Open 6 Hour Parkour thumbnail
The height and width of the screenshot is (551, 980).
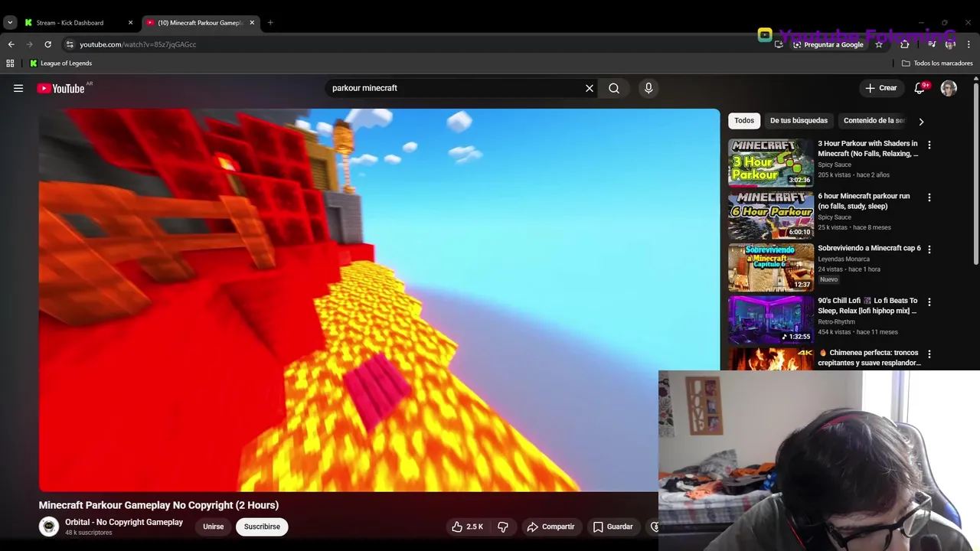click(x=770, y=215)
